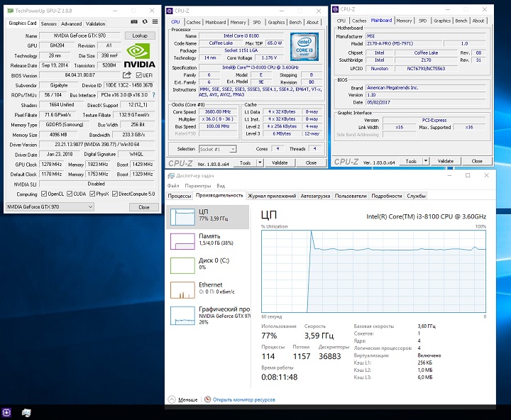The height and width of the screenshot is (420, 511).
Task: Click the CPU utilization graph in Task Manager
Action: click(x=373, y=272)
